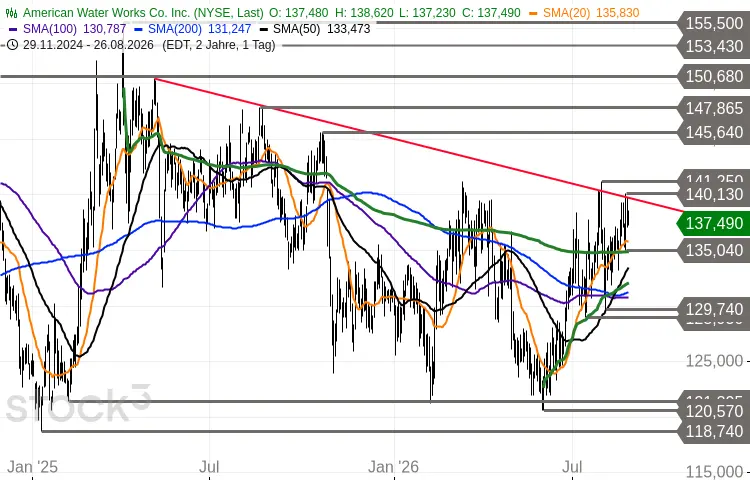Click the 135,040 price level label
The height and width of the screenshot is (480, 750).
(714, 250)
